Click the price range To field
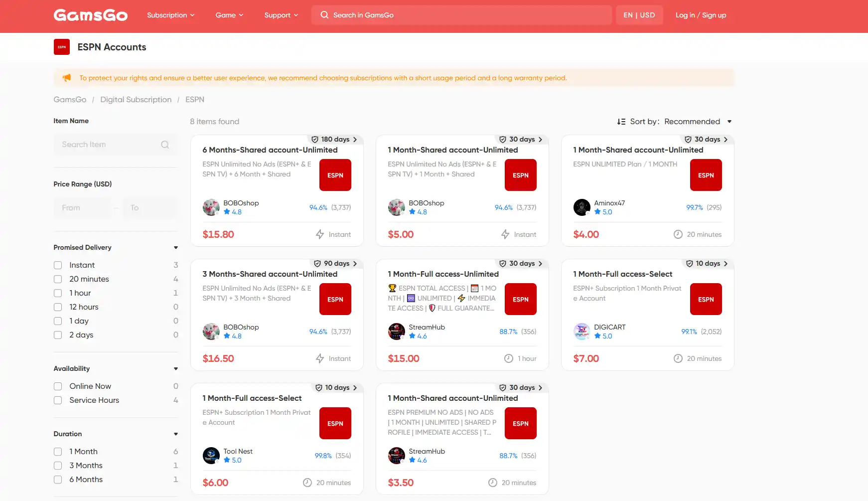Screen dimensions: 868x501 [149, 208]
